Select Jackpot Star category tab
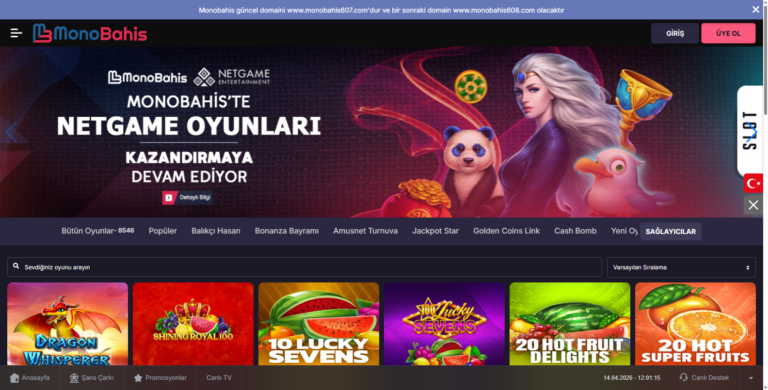Viewport: 768px width, 390px height. point(435,231)
